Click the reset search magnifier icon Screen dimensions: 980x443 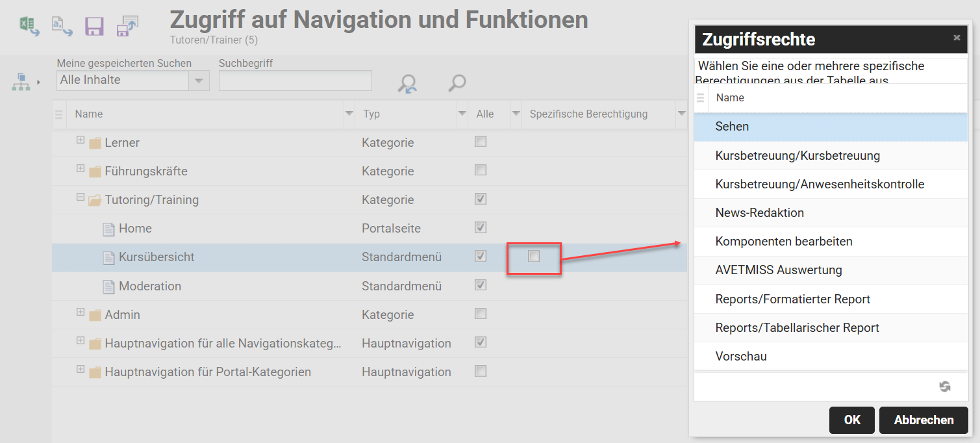click(x=408, y=83)
